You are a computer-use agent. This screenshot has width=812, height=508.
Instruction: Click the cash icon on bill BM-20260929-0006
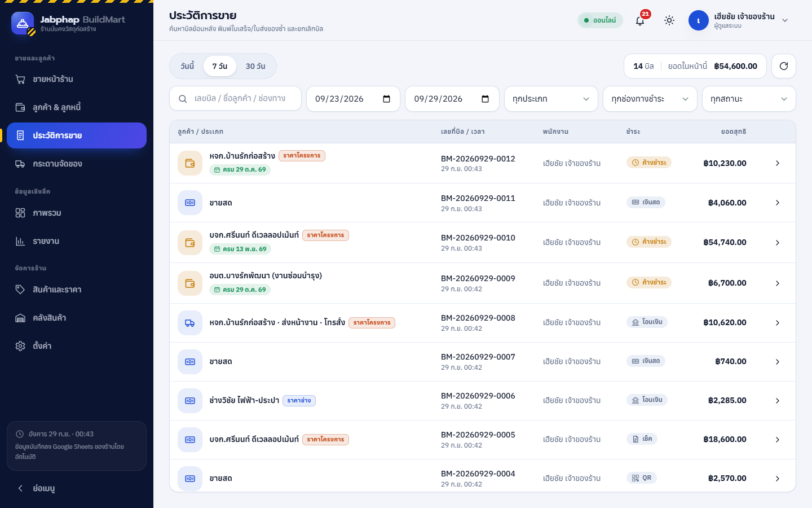pyautogui.click(x=190, y=401)
